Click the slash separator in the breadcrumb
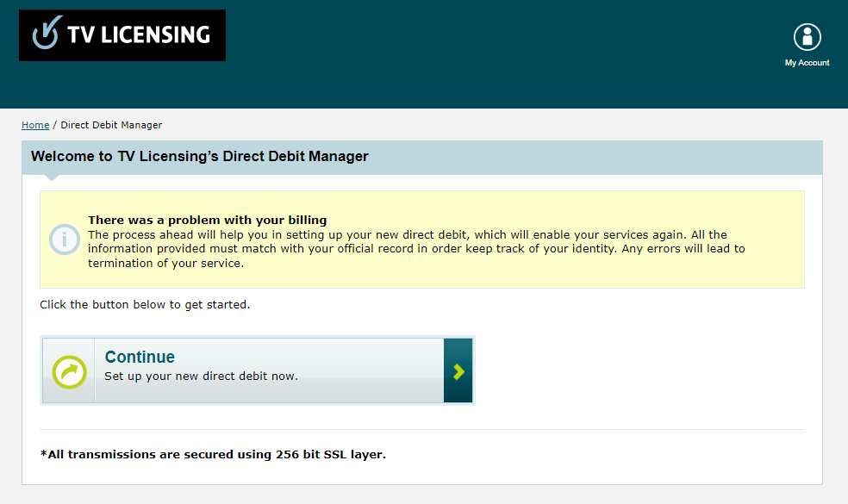 pos(55,125)
